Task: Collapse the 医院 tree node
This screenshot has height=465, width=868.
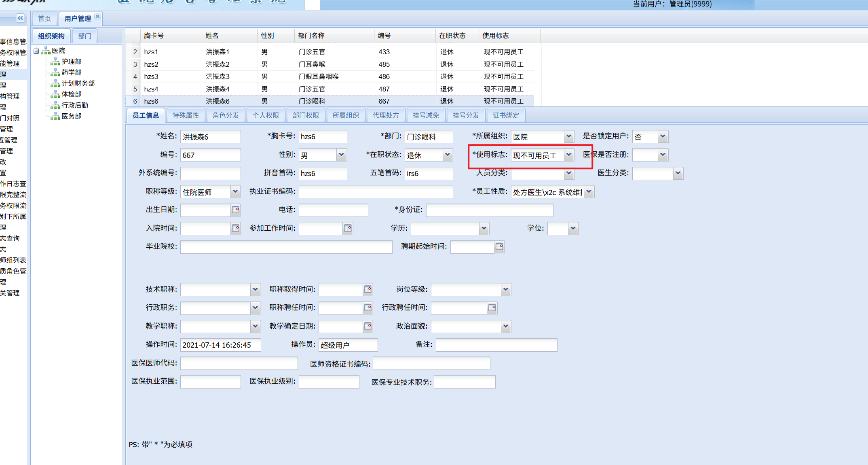Action: pyautogui.click(x=36, y=51)
